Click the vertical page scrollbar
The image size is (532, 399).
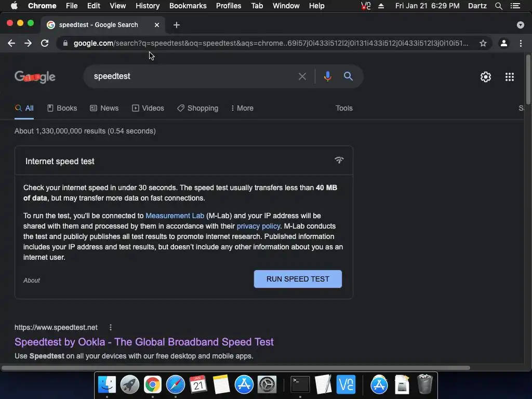(x=528, y=79)
